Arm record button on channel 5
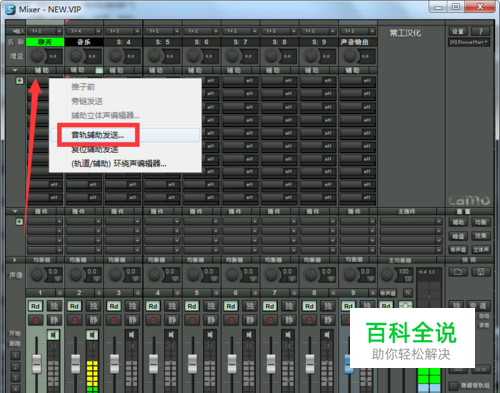 tap(192, 320)
